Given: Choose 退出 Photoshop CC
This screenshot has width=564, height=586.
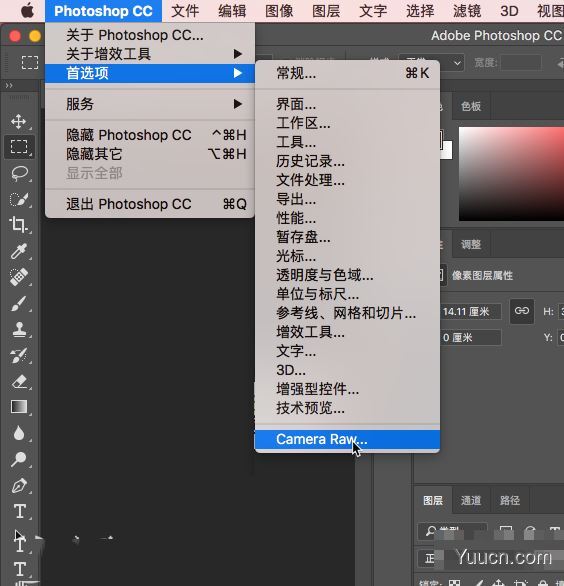Looking at the screenshot, I should [x=150, y=204].
